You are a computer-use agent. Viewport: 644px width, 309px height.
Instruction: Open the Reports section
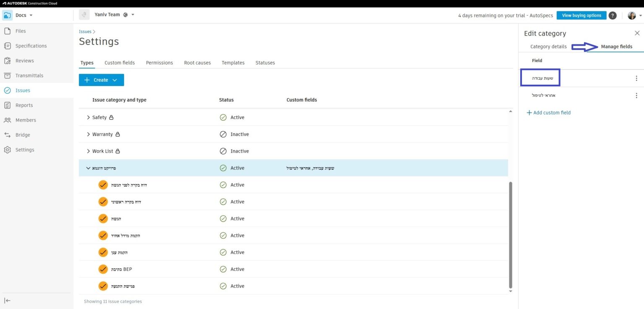[24, 105]
